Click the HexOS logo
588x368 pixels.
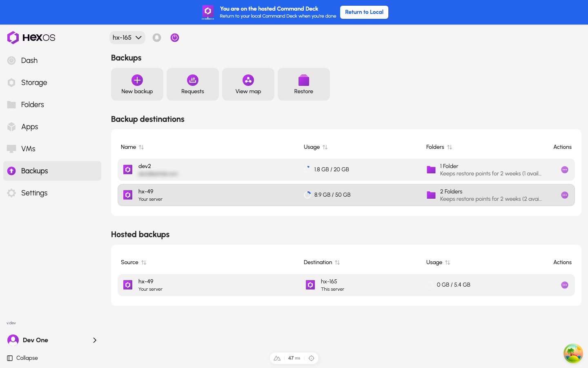(x=31, y=38)
